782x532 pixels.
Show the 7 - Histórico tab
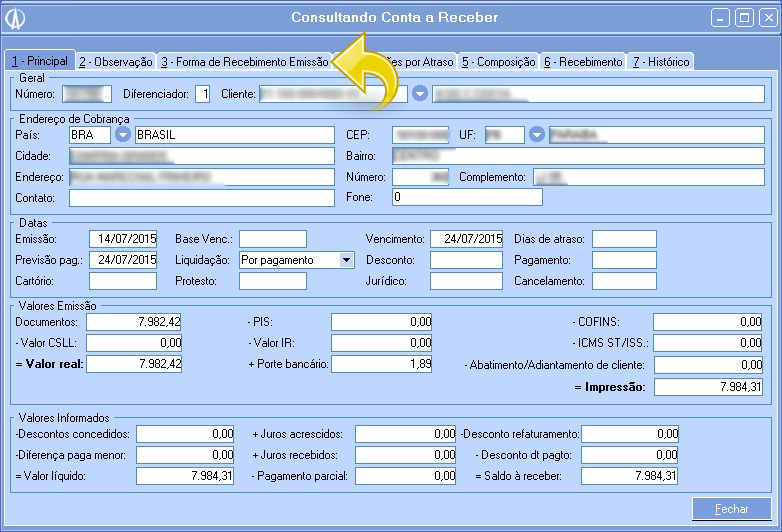(x=660, y=62)
